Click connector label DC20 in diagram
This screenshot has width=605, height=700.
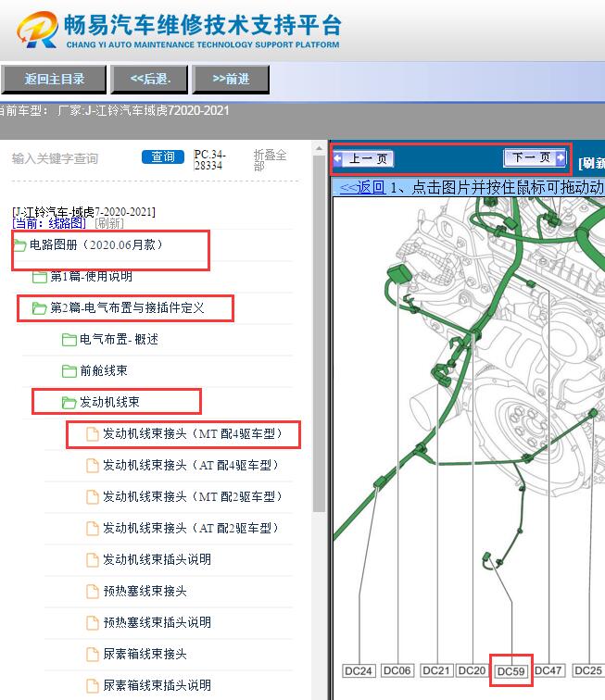[x=472, y=670]
